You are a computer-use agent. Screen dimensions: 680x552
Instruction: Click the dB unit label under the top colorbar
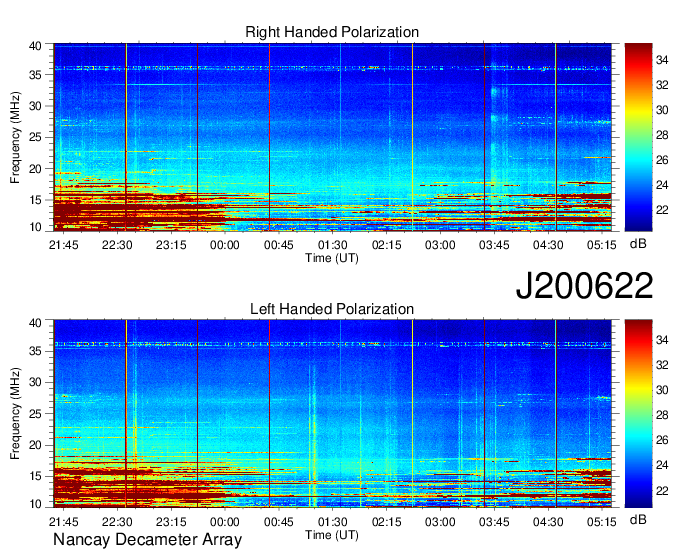tap(638, 244)
